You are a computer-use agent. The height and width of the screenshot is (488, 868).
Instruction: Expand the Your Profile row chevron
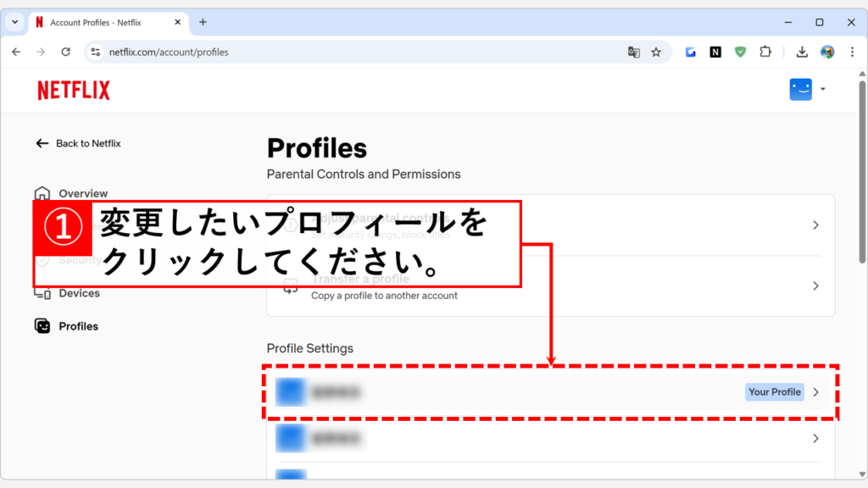tap(815, 391)
